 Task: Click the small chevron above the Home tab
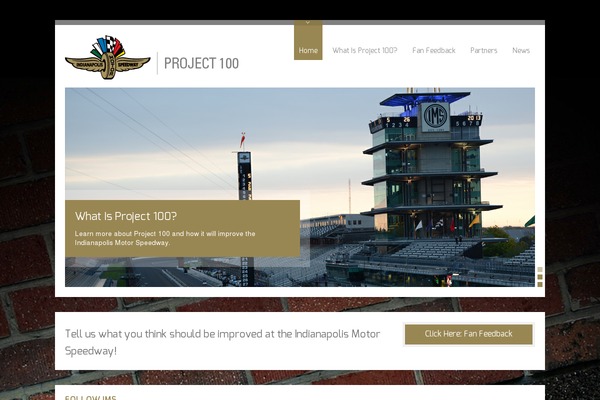[308, 23]
